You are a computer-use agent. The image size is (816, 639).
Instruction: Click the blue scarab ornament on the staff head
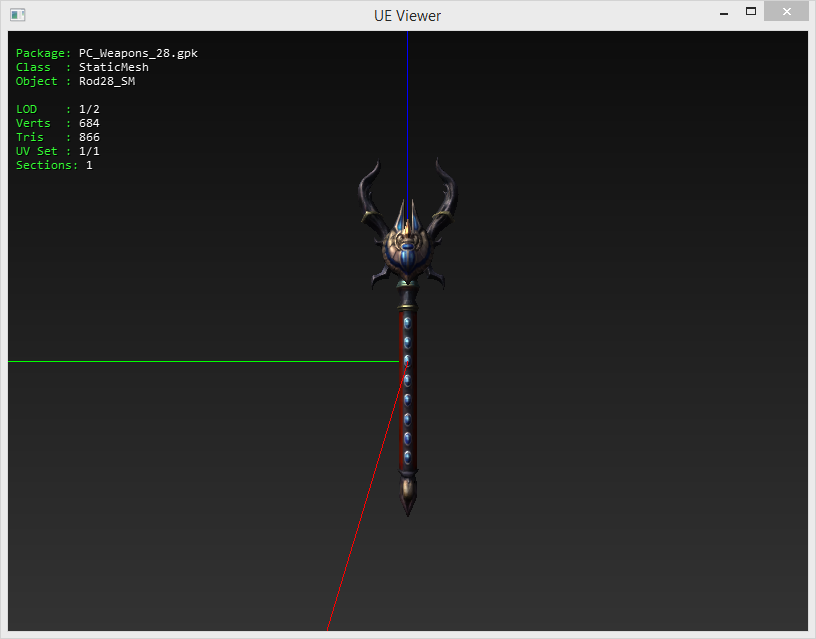pos(407,256)
